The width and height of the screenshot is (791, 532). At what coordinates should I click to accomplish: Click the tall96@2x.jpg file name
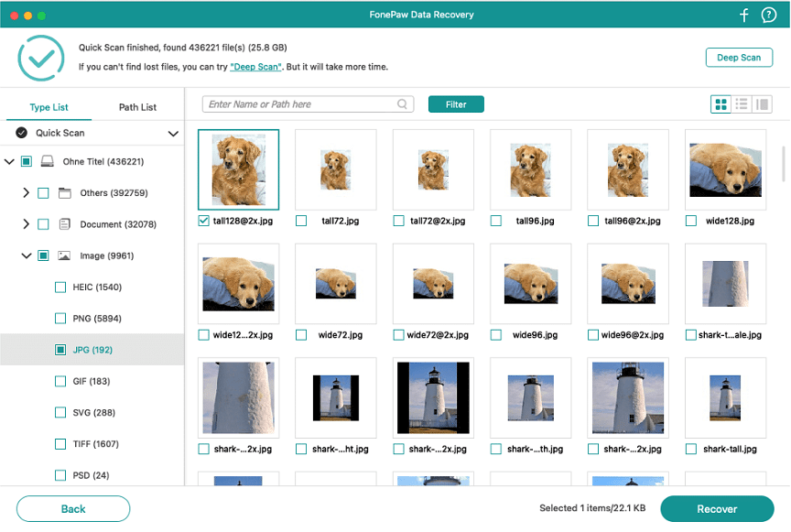tap(632, 221)
